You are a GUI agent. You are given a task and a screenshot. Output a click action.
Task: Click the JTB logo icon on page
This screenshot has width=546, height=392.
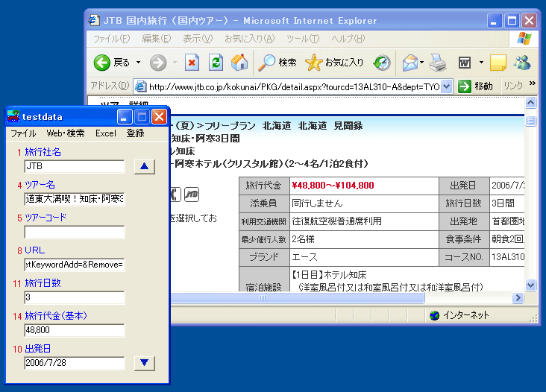coord(191,195)
